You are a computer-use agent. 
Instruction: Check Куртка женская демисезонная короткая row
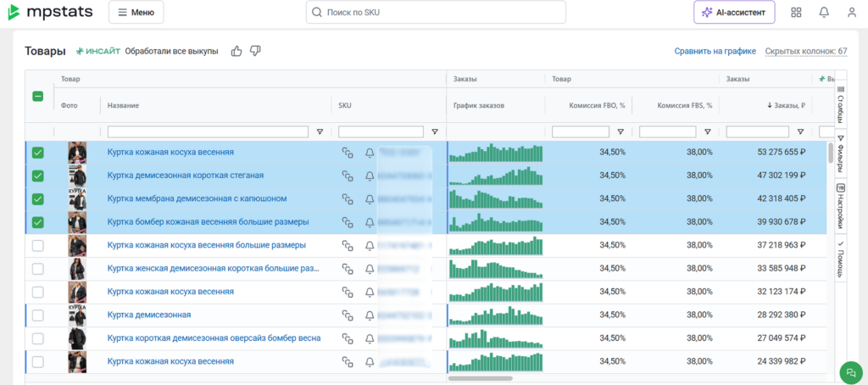pyautogui.click(x=37, y=269)
